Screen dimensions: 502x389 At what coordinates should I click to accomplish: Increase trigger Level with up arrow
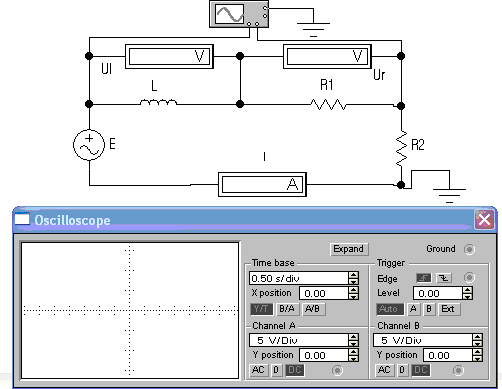(x=468, y=290)
